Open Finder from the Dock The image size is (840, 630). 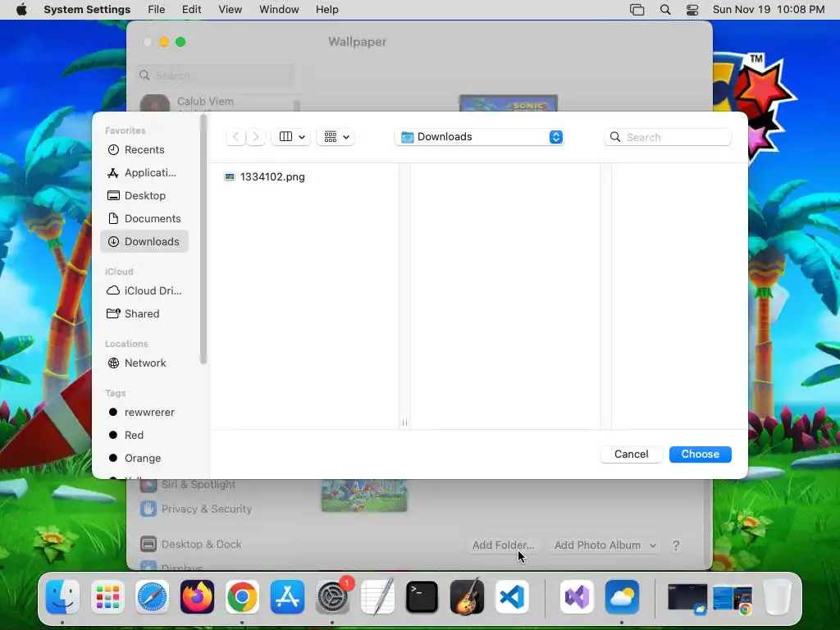coord(62,596)
